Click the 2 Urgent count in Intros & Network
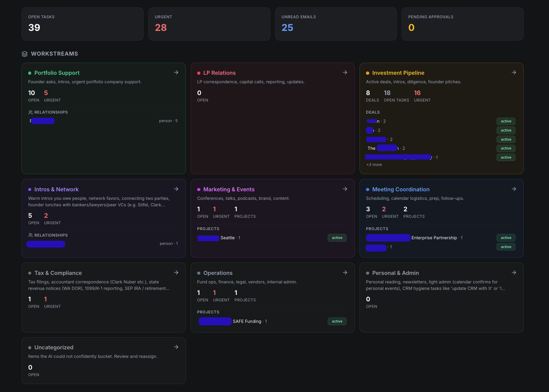The width and height of the screenshot is (549, 392). point(52,219)
